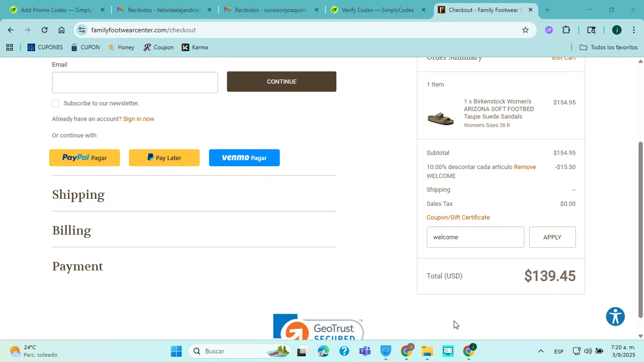Open the Todos los favoritos folder
Screen dimensions: 644x362
[608, 48]
